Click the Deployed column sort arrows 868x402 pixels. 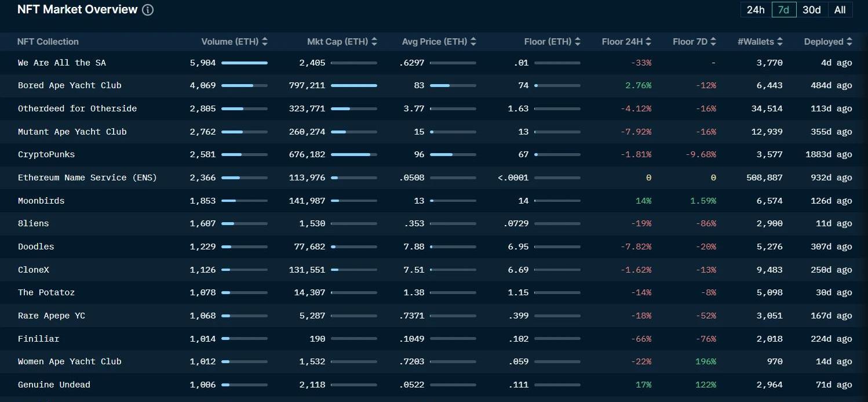[x=849, y=42]
